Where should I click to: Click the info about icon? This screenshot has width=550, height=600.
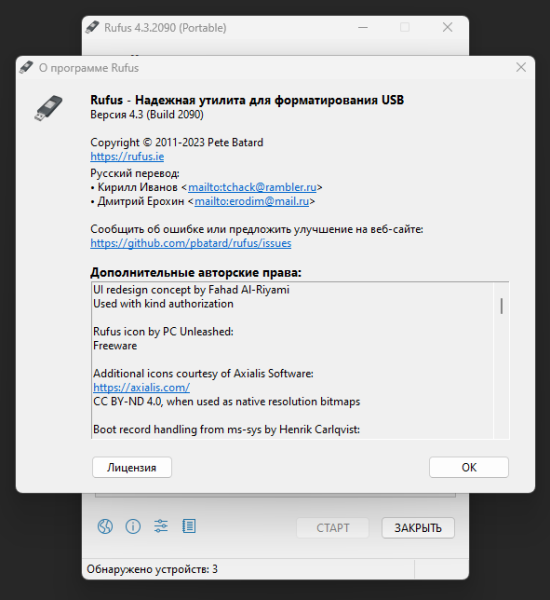[x=133, y=527]
